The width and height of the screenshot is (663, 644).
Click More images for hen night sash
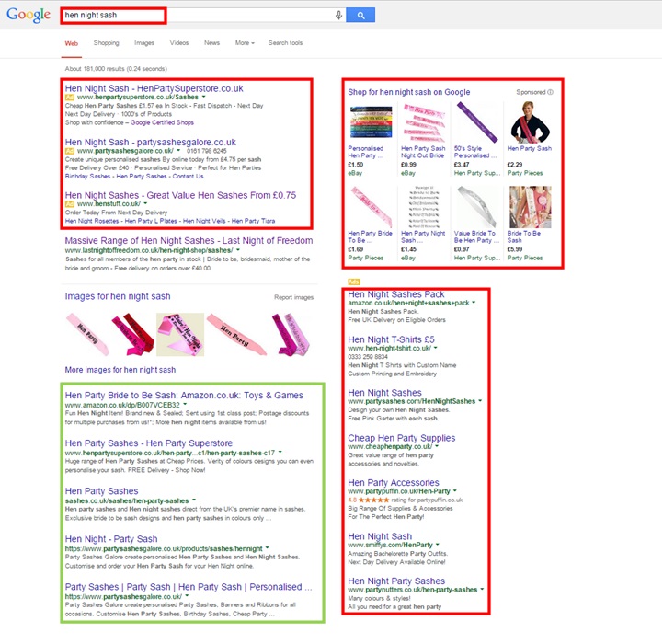[120, 370]
